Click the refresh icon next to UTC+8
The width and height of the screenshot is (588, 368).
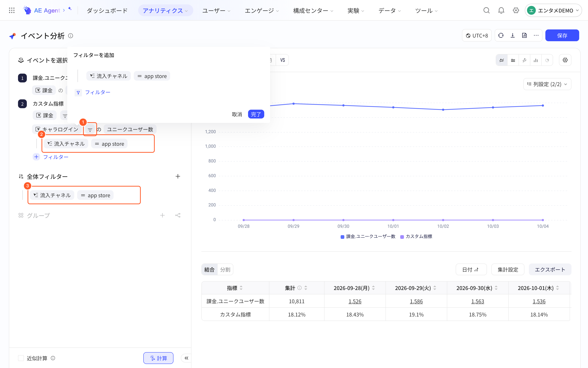click(x=501, y=36)
